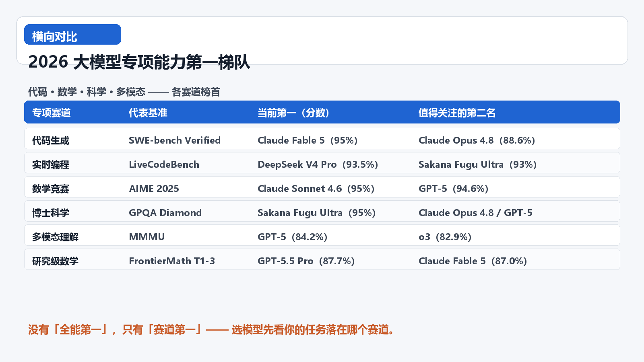Click the Claude Opus 4.8 / GPT-5 cell
This screenshot has width=644, height=362.
(x=476, y=213)
